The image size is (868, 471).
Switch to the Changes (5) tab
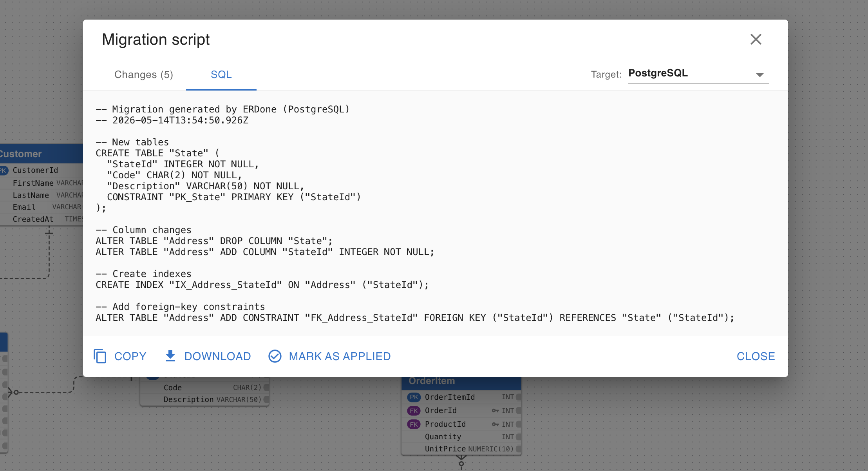(144, 74)
